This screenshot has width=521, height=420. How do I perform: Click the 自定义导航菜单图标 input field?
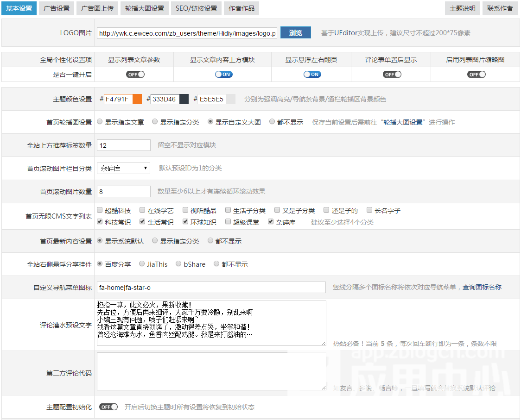(211, 288)
